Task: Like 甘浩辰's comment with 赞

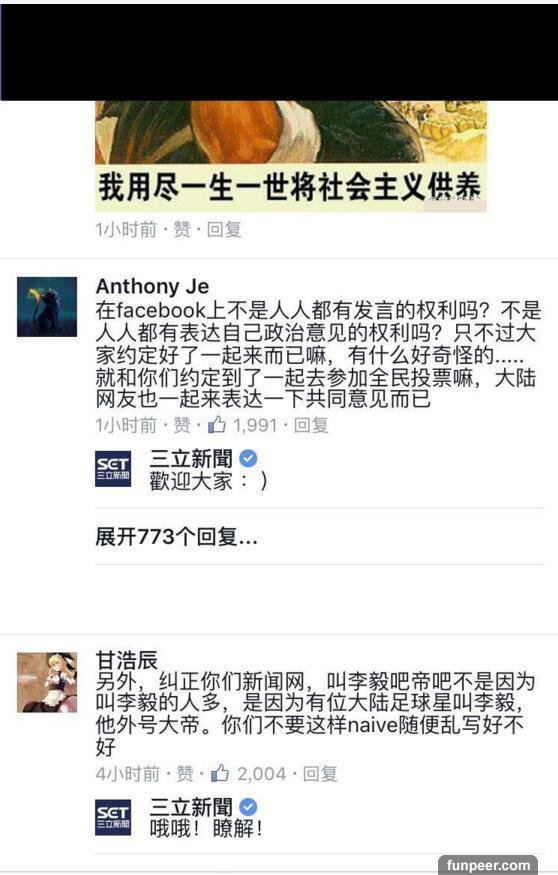Action: pyautogui.click(x=185, y=773)
